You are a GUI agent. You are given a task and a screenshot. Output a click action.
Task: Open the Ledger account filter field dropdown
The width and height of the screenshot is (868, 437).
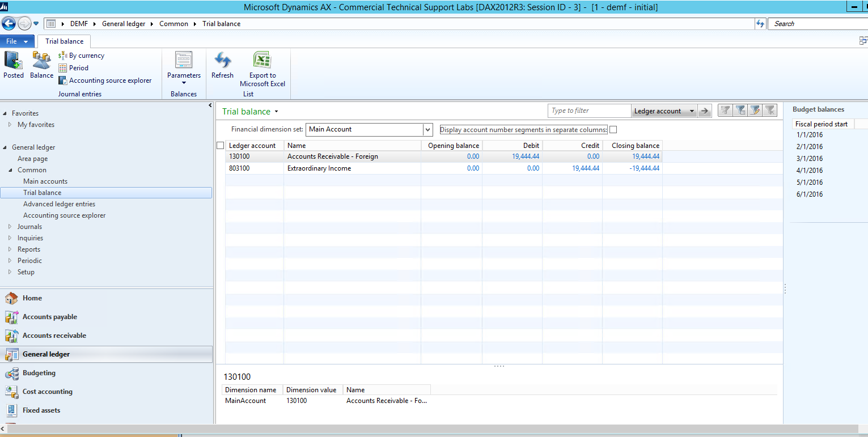point(692,111)
